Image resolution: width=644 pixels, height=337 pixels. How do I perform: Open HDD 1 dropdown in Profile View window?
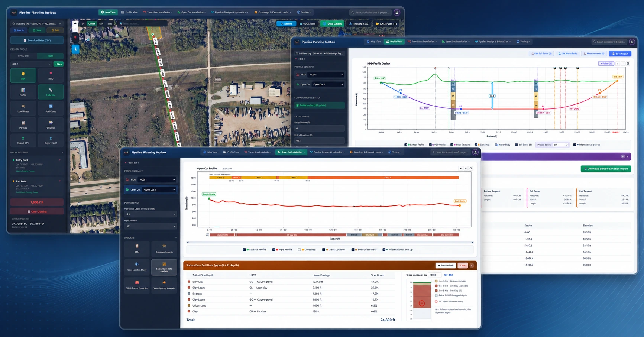326,74
